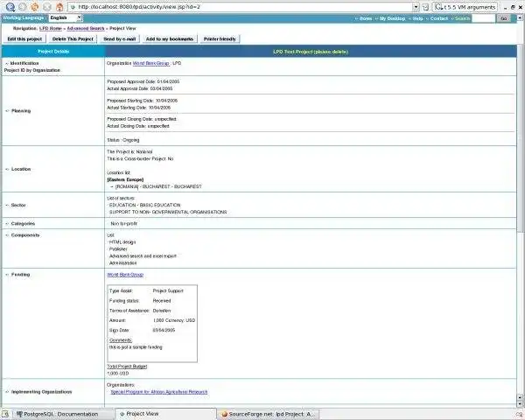Image resolution: width=525 pixels, height=420 pixels.
Task: Click the Go search button
Action: point(504,18)
